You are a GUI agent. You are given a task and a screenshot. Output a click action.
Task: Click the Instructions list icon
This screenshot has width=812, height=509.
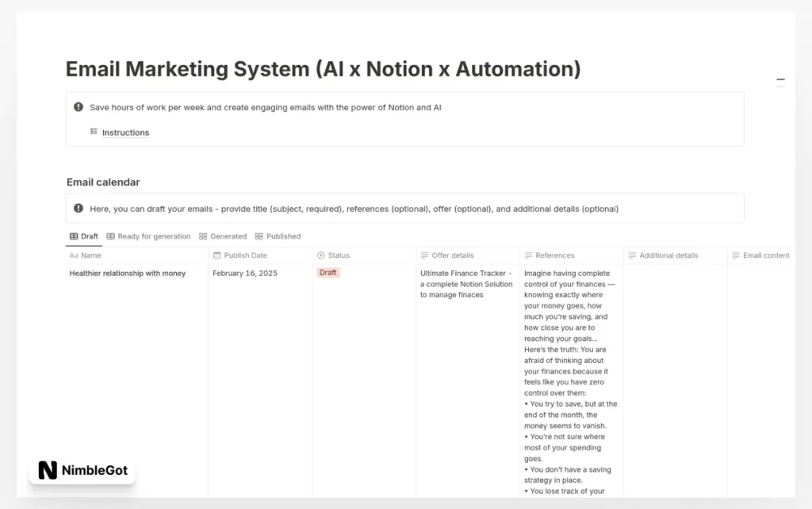(94, 132)
